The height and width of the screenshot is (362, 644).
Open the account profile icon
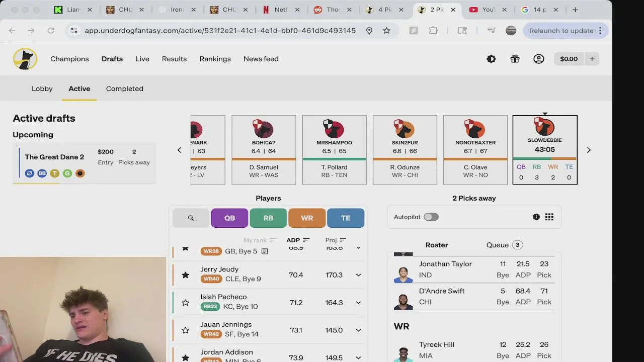point(539,59)
